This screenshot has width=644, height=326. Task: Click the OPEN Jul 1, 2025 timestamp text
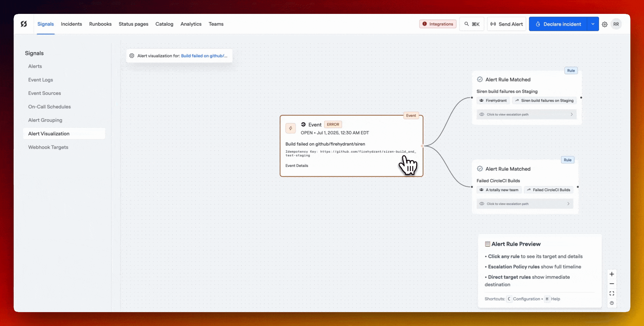[335, 133]
